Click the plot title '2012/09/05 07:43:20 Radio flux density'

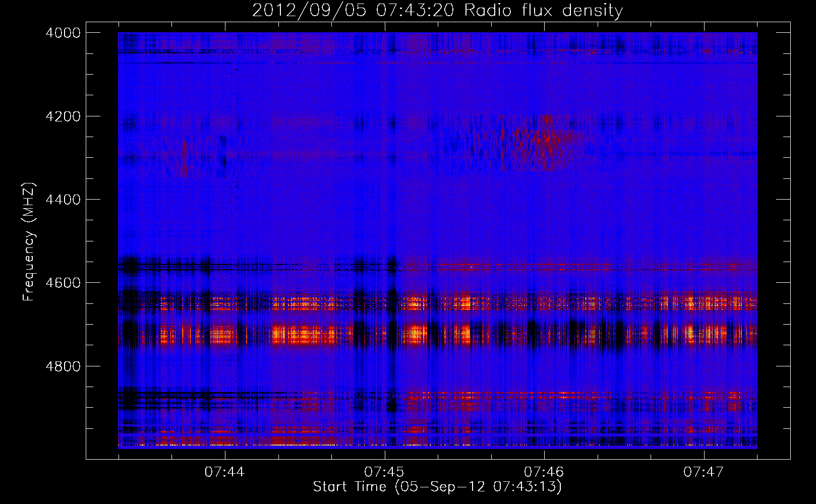coord(437,11)
